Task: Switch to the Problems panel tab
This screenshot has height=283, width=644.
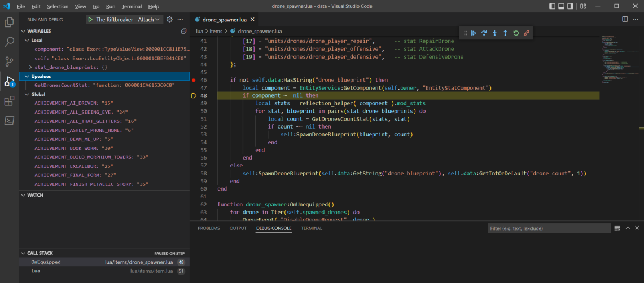Action: [x=208, y=228]
